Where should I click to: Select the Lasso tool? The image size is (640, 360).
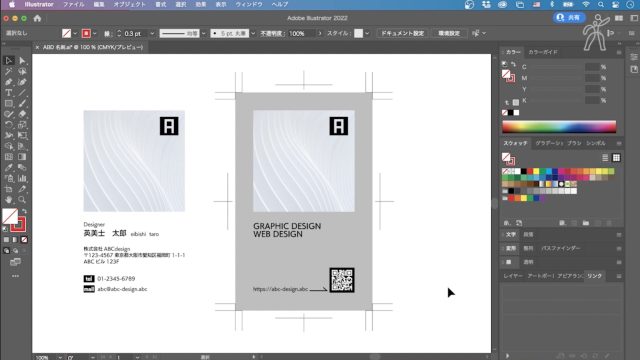(22, 71)
